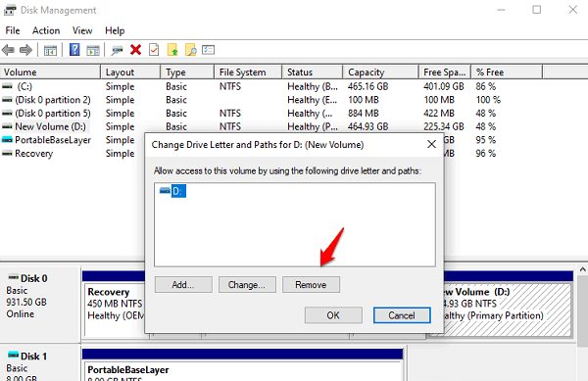This screenshot has width=588, height=381.
Task: Click the Maximize window button
Action: pos(537,10)
